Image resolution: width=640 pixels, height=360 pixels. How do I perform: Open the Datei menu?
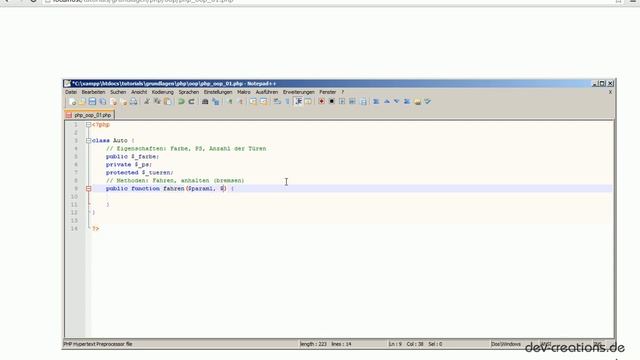click(71, 92)
